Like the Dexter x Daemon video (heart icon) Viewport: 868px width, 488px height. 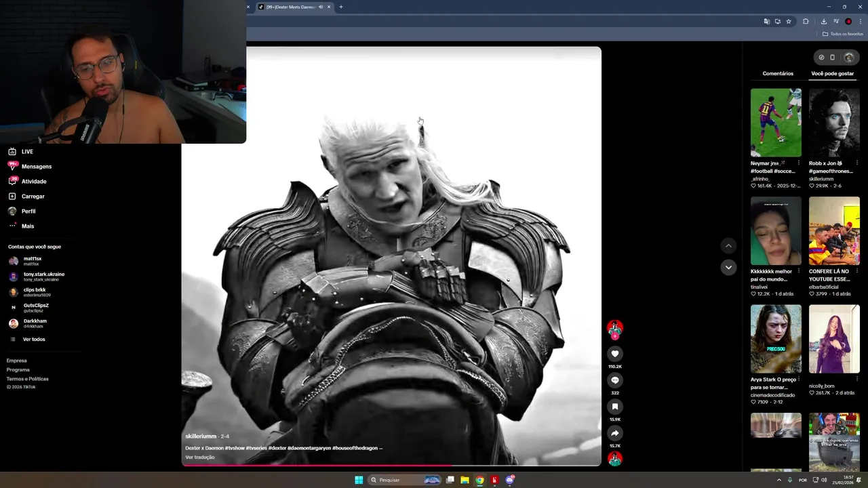pos(615,354)
